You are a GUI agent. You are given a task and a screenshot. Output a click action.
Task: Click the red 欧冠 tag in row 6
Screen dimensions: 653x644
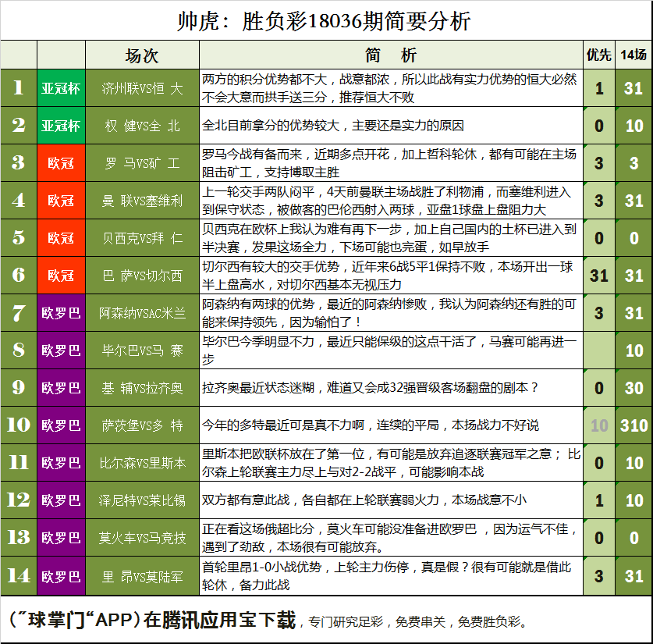[61, 276]
